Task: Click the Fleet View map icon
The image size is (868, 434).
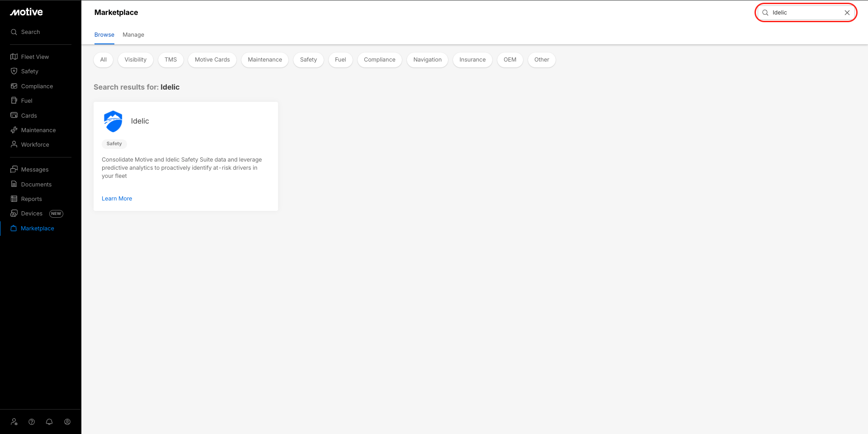Action: pyautogui.click(x=14, y=57)
